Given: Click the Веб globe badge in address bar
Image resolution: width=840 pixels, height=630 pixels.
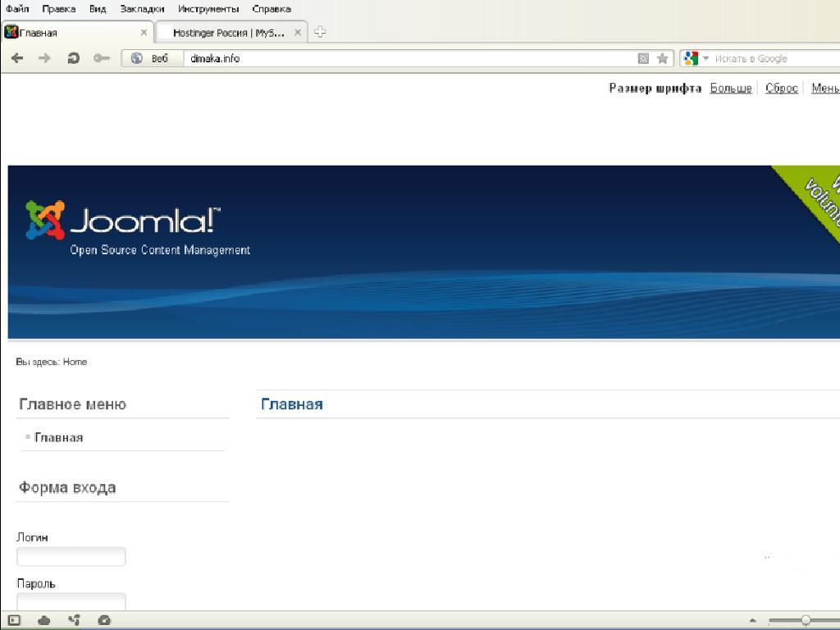Looking at the screenshot, I should (x=152, y=58).
